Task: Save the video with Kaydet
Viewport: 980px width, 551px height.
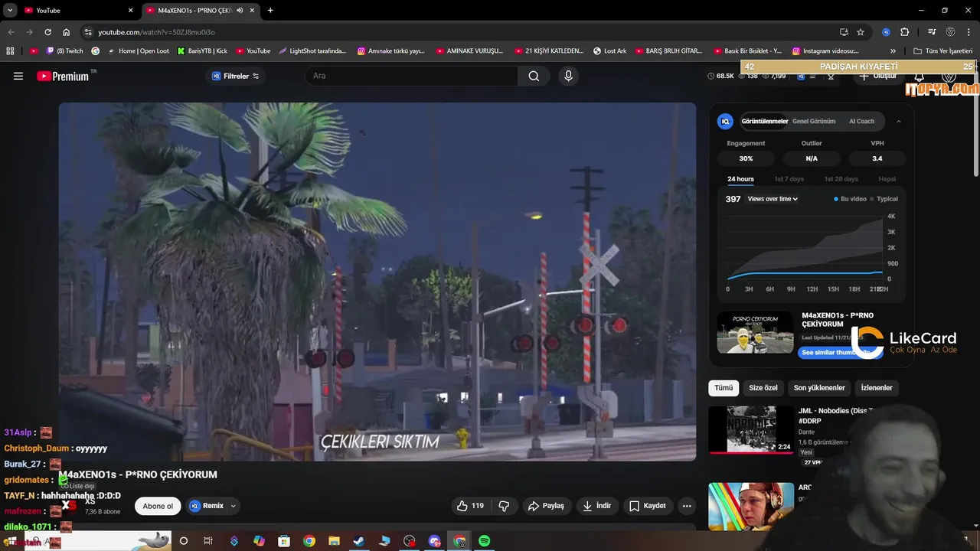Action: [x=647, y=506]
